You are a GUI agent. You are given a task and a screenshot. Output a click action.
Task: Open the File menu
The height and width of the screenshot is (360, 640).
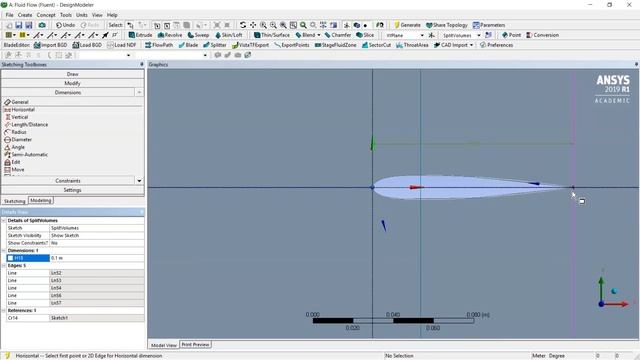(x=9, y=15)
